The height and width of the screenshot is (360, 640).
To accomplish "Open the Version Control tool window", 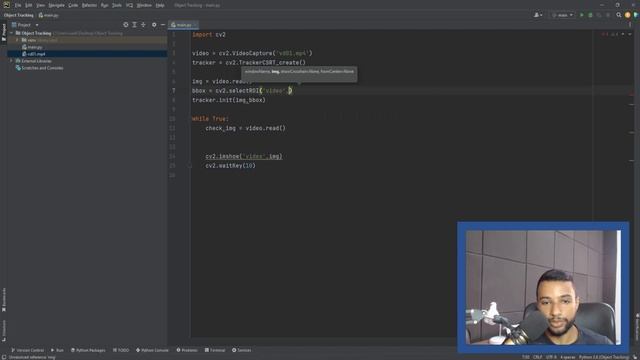I will 27,350.
